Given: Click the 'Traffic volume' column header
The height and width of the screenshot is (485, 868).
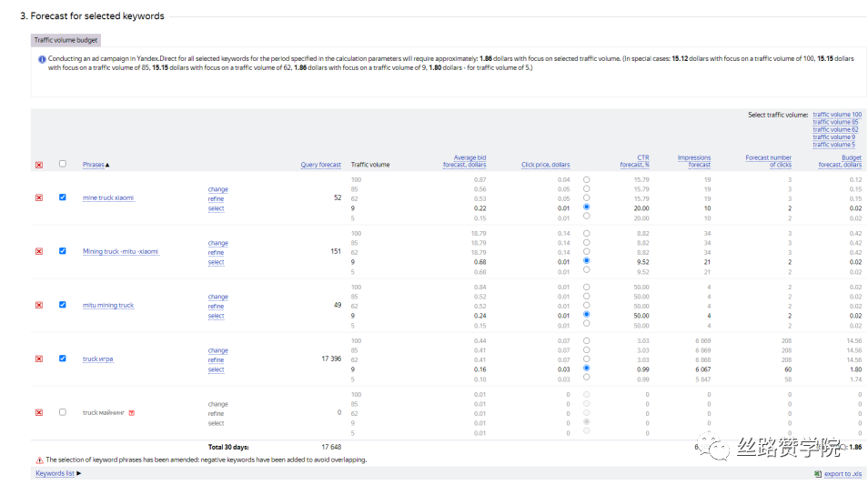Looking at the screenshot, I should pos(369,165).
